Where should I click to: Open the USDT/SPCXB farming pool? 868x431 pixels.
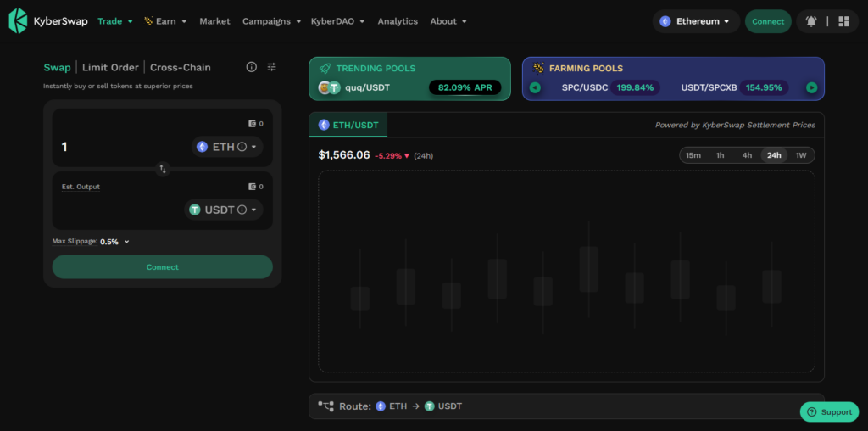(709, 87)
